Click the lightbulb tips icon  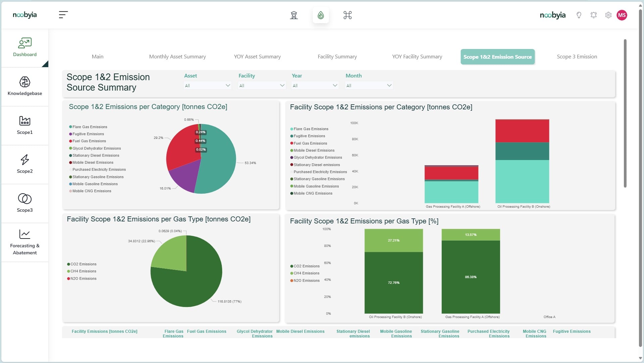click(579, 15)
